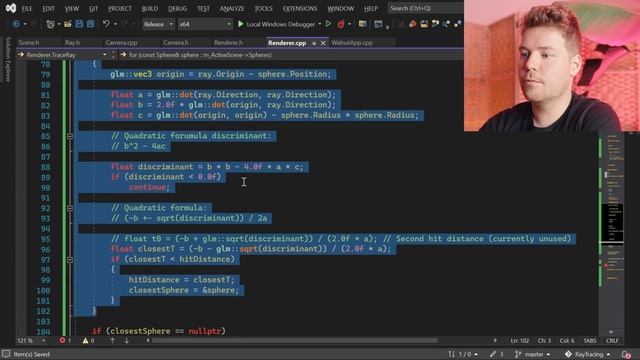Click the Search (Ctrl+Q) box
The width and height of the screenshot is (640, 360).
425,8
